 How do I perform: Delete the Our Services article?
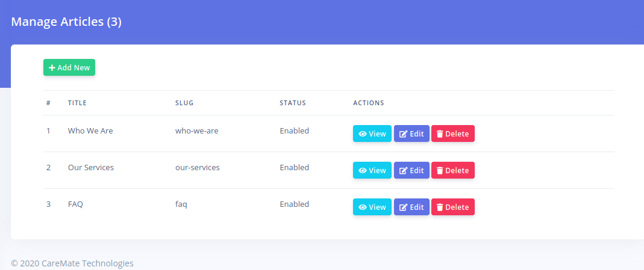452,170
